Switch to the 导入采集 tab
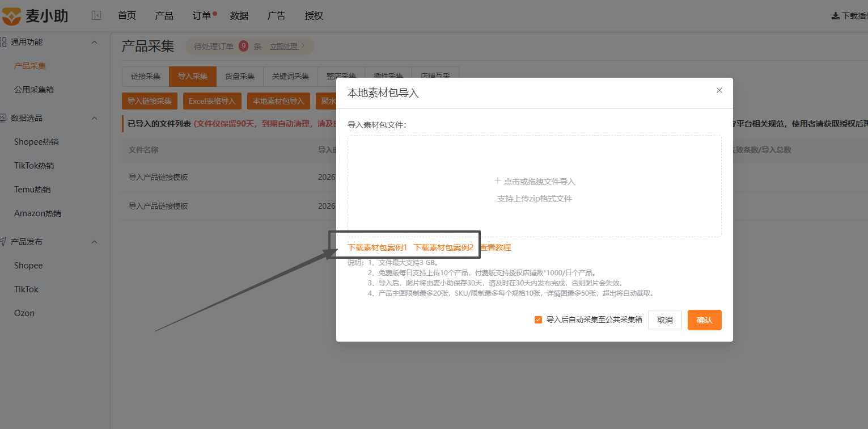This screenshot has height=429, width=868. click(x=193, y=77)
